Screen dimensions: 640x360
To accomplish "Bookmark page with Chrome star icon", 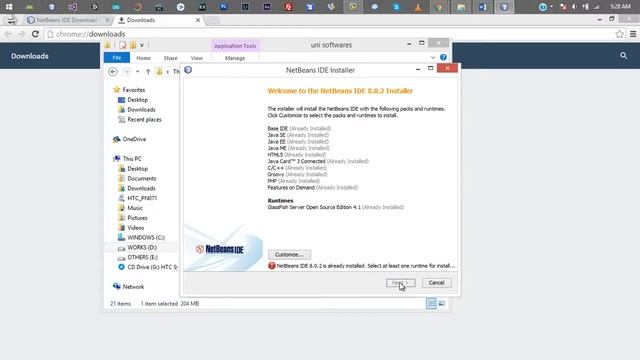I will [619, 34].
